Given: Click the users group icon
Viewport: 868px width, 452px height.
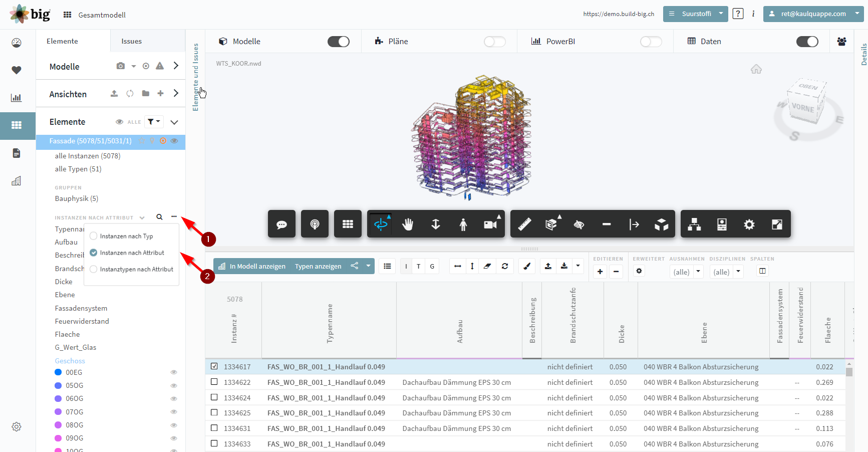Looking at the screenshot, I should (841, 41).
